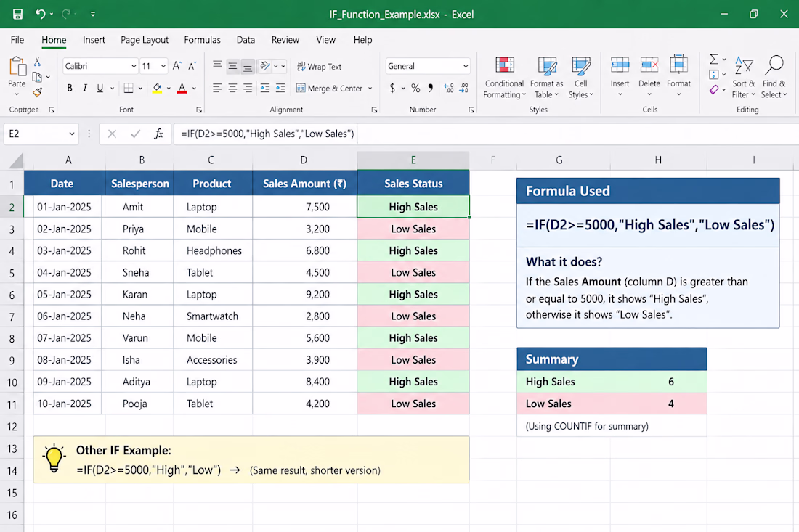Viewport: 799px width, 532px height.
Task: Open Find & Select magnifier
Action: pos(774,78)
